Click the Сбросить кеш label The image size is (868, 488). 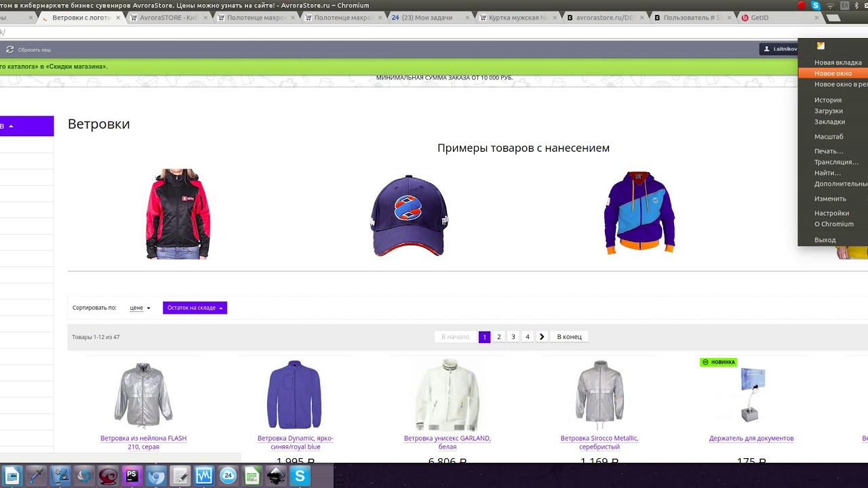(x=35, y=49)
